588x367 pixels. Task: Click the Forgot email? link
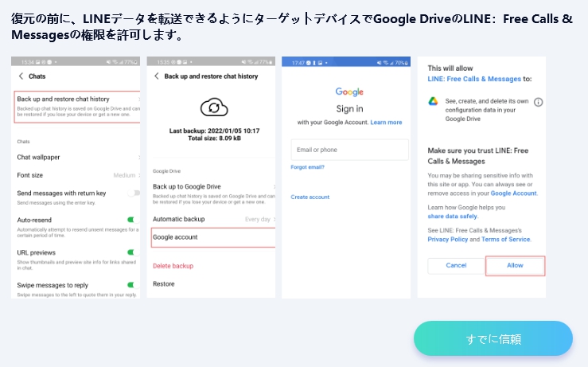click(307, 167)
